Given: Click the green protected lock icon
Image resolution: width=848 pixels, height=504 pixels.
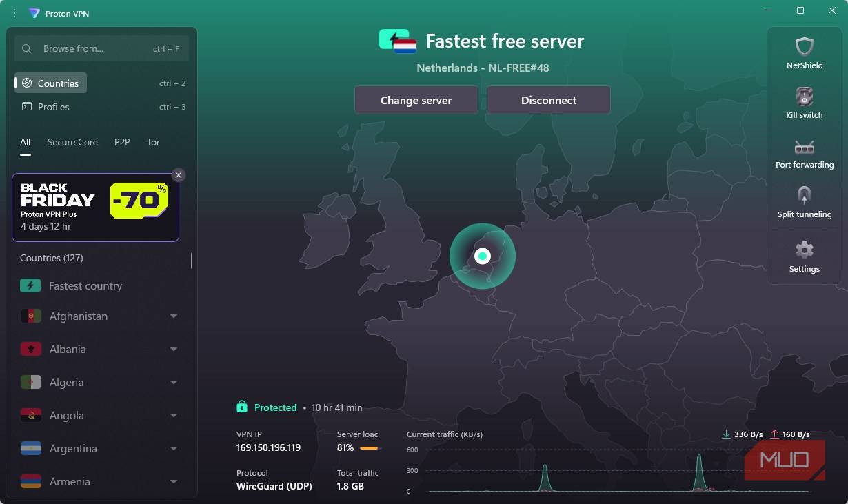Looking at the screenshot, I should click(242, 407).
